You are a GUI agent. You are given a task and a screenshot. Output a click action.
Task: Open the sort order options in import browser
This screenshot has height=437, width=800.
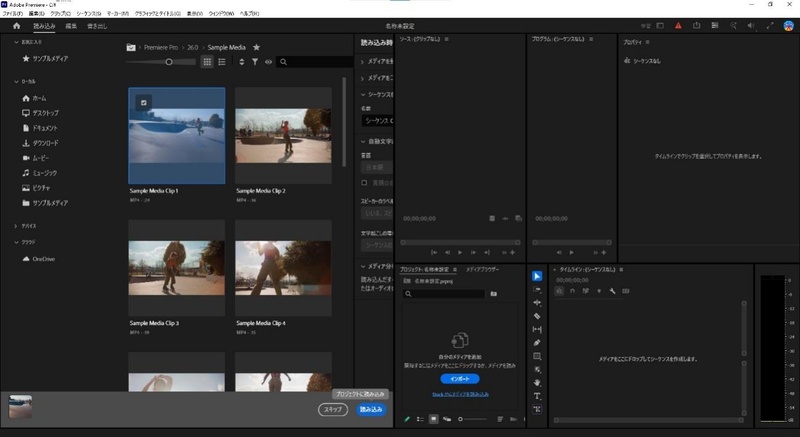pyautogui.click(x=241, y=62)
